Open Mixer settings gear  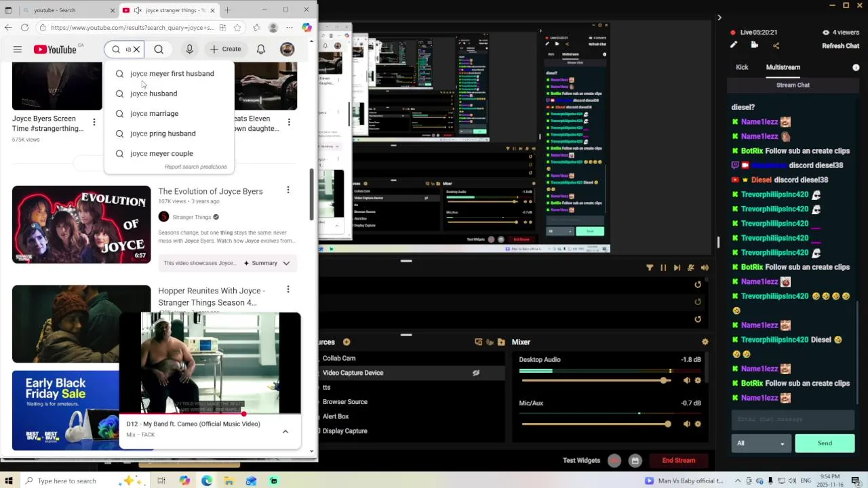pyautogui.click(x=705, y=342)
